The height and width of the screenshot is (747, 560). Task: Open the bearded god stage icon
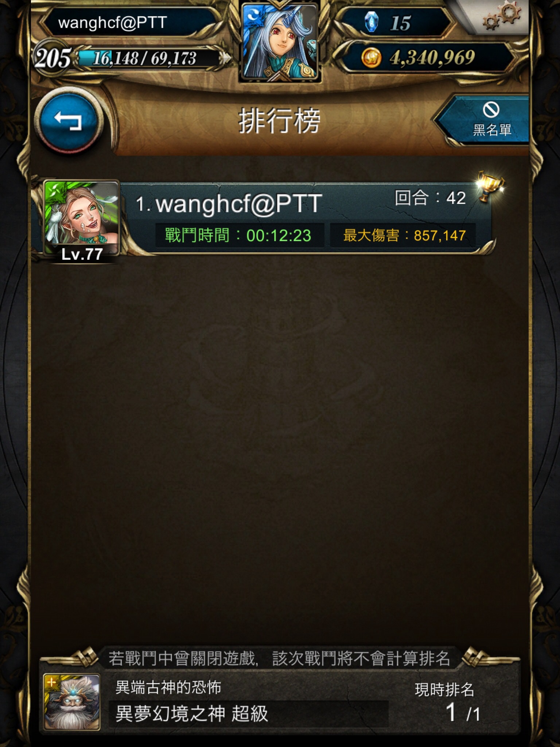tap(72, 702)
